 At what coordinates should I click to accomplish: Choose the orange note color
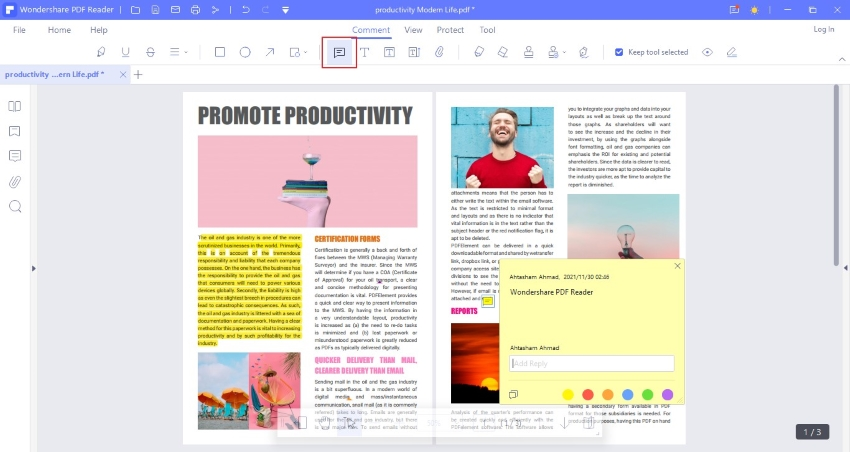(x=608, y=395)
